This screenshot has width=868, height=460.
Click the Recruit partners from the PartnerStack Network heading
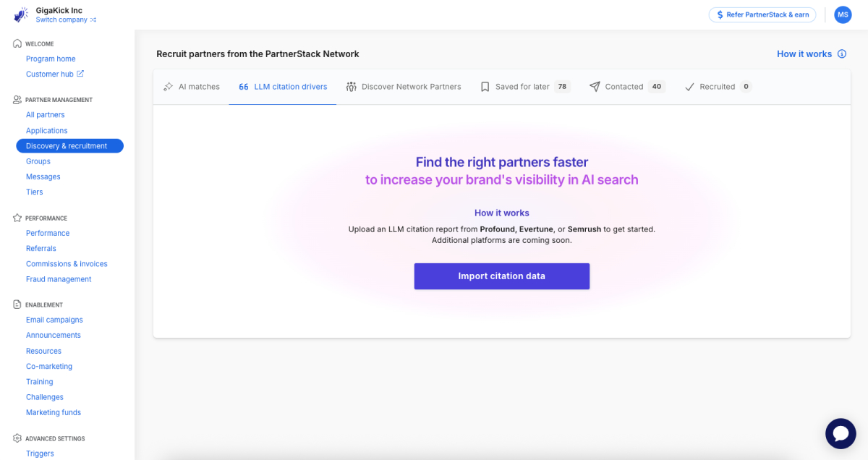pyautogui.click(x=258, y=54)
